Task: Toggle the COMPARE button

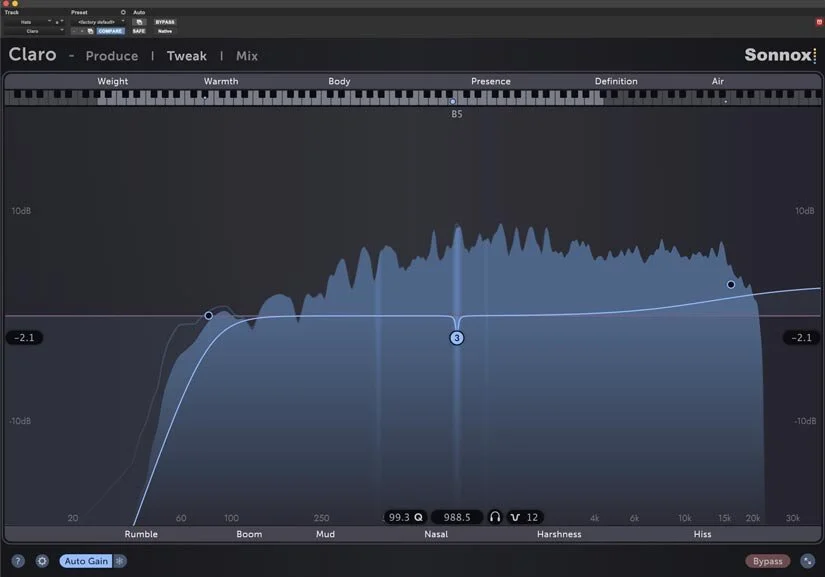Action: coord(110,31)
